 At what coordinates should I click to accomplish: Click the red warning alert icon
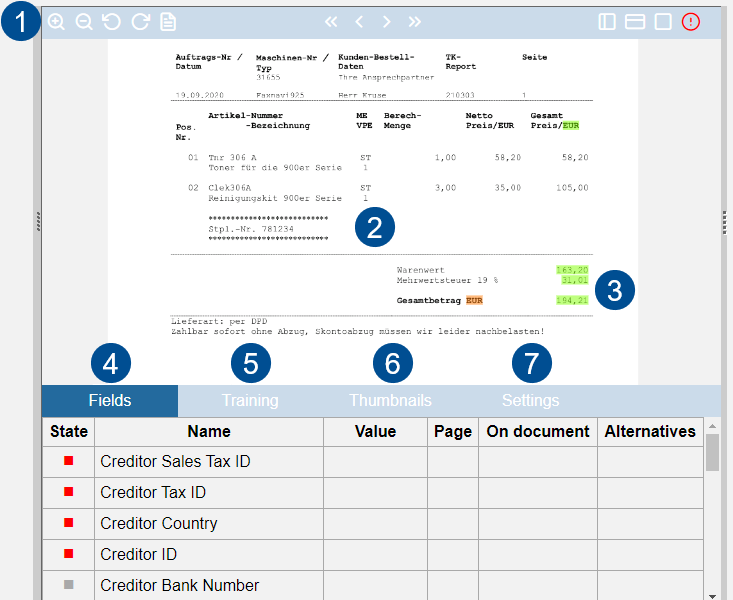[691, 21]
